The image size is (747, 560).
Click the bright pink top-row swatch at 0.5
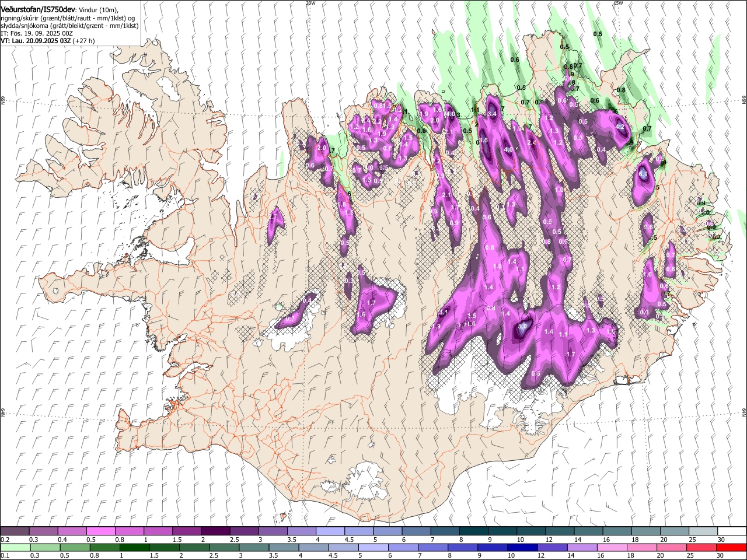pos(100,531)
